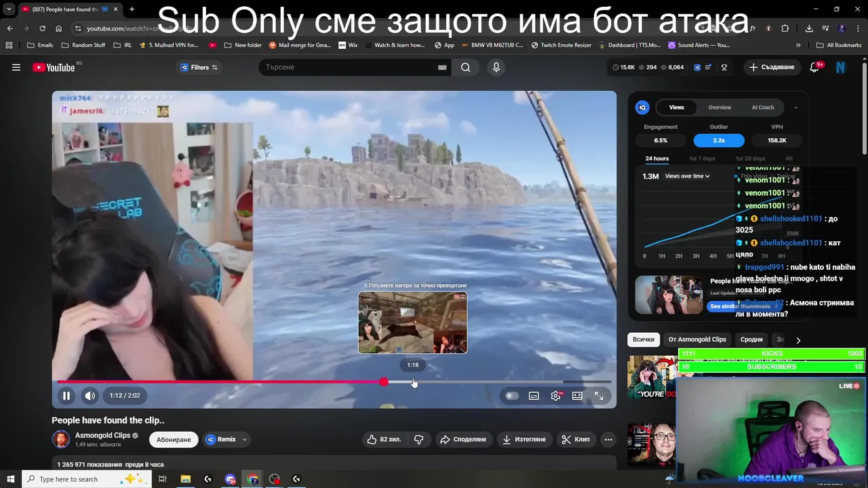This screenshot has height=488, width=868.
Task: Show hidden bookmarks with double chevron
Action: [798, 45]
